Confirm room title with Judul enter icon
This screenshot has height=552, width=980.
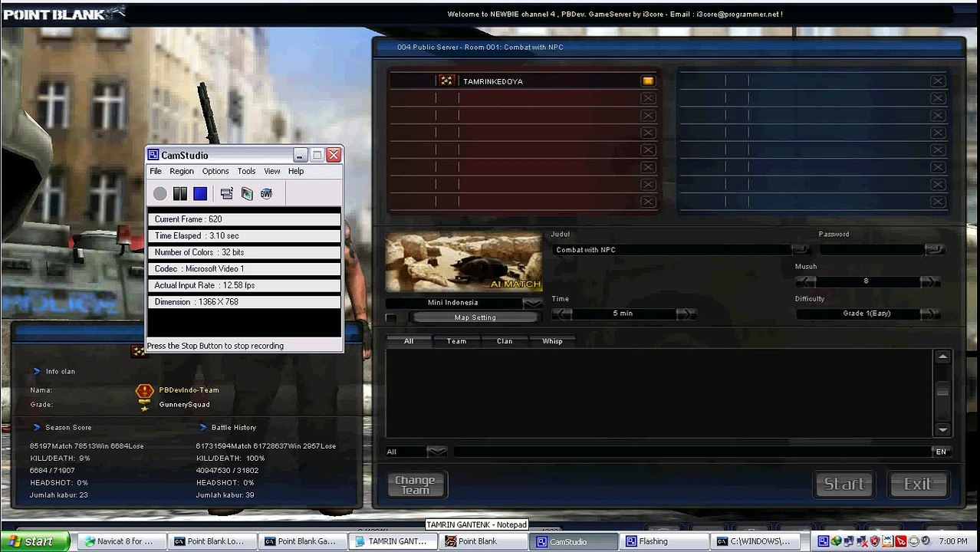(x=801, y=250)
